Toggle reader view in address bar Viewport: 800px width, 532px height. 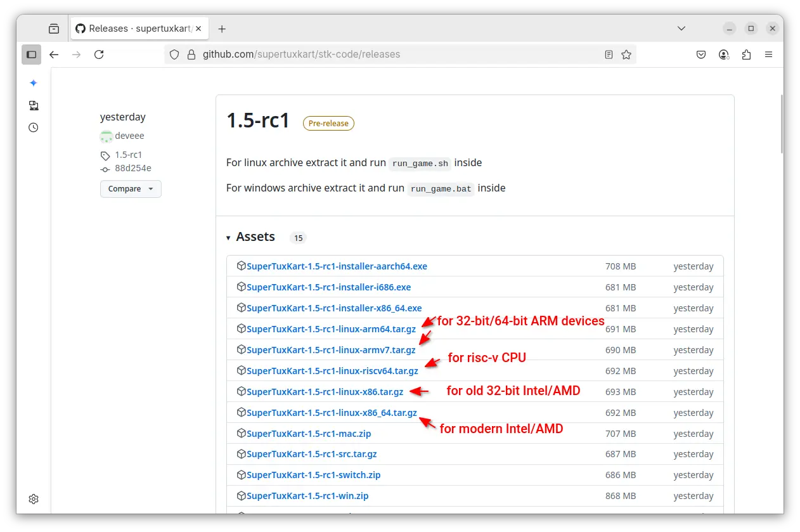click(x=609, y=55)
